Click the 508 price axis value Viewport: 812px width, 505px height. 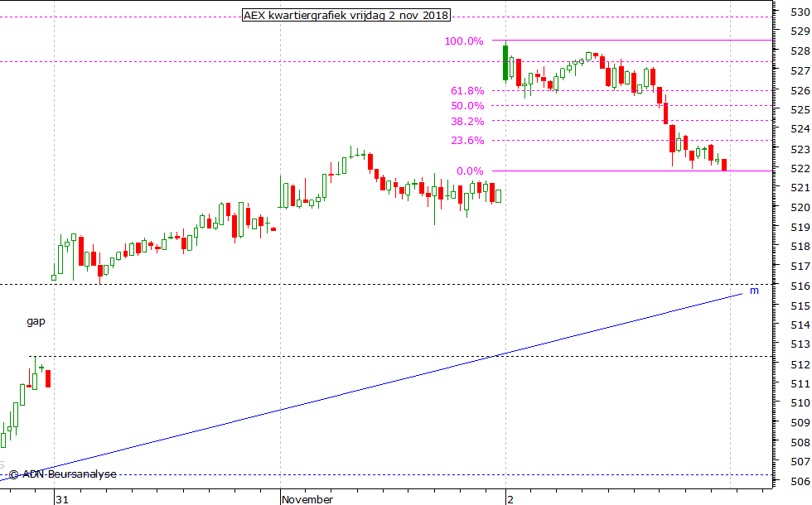(800, 442)
